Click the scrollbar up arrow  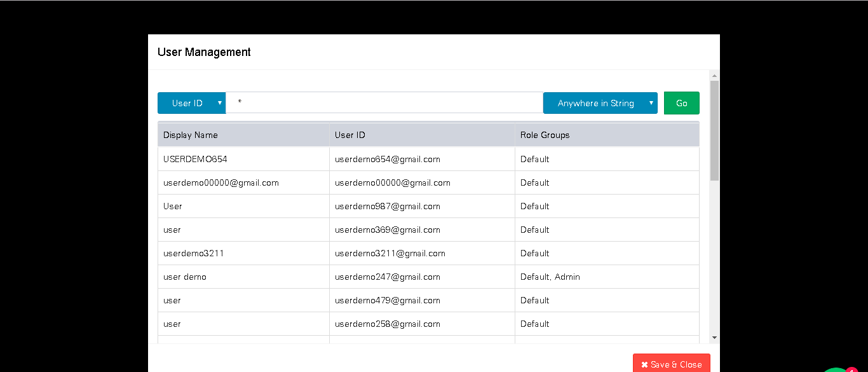click(714, 75)
